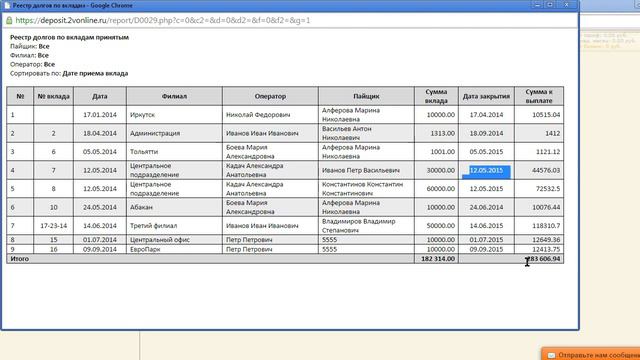This screenshot has width=640, height=360.
Task: Click the "Абакан" branch cell
Action: [174, 207]
